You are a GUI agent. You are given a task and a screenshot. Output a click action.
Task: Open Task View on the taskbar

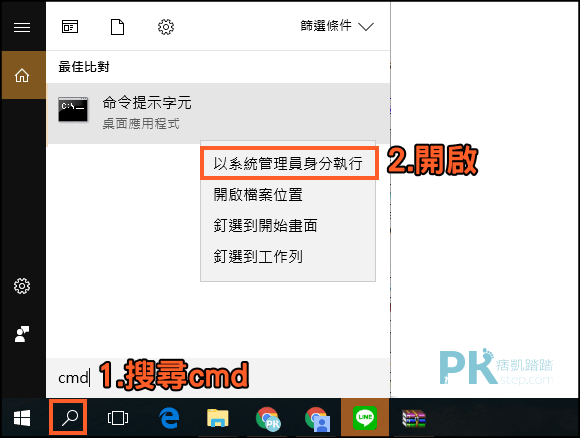click(118, 418)
